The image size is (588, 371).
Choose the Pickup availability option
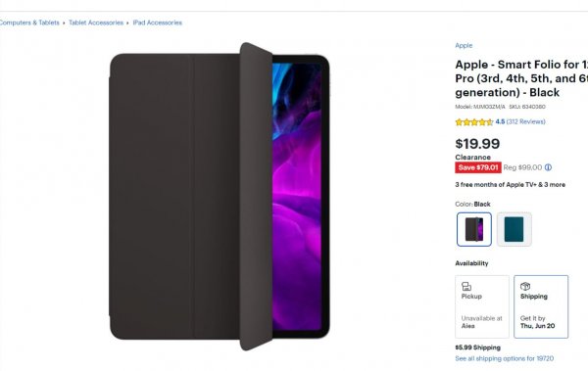(x=482, y=306)
